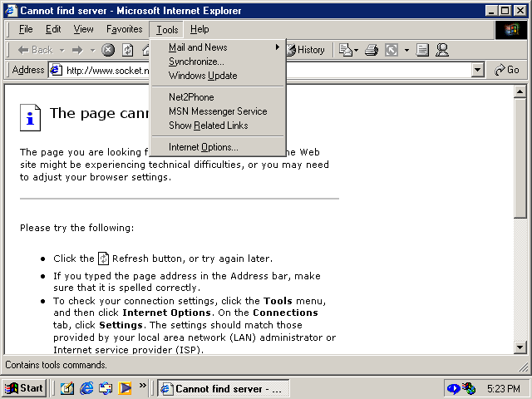Open the History panel button
This screenshot has width=532, height=399.
click(x=306, y=50)
